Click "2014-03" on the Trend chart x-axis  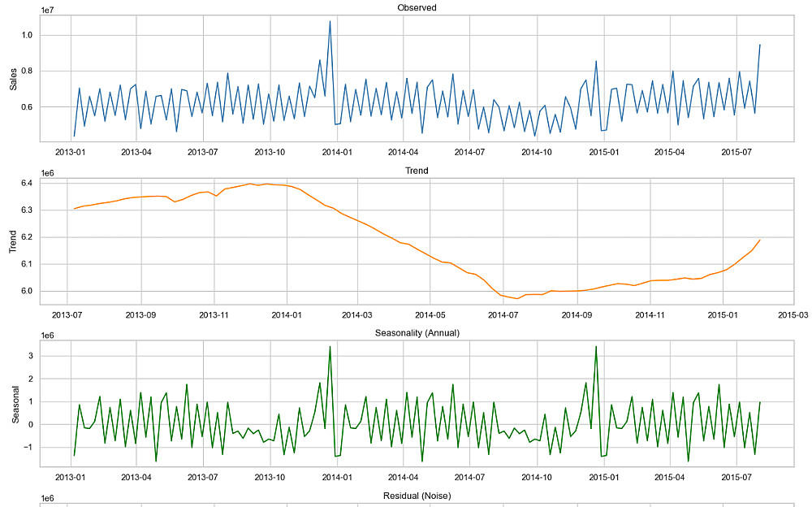(x=356, y=315)
